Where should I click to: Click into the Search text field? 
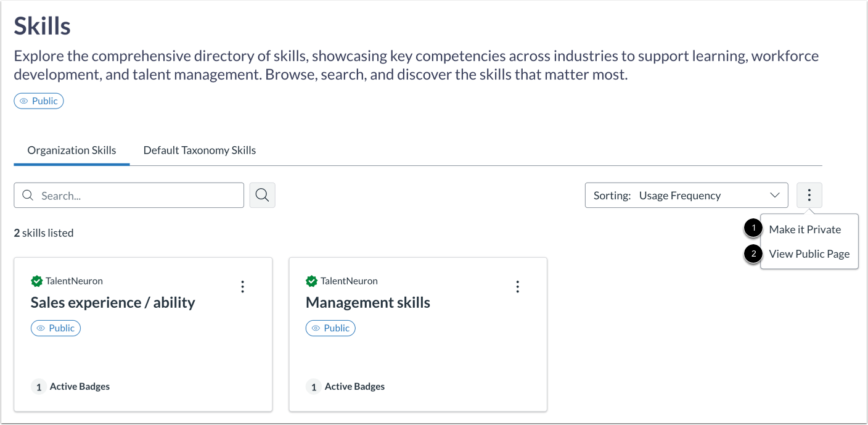tap(139, 196)
